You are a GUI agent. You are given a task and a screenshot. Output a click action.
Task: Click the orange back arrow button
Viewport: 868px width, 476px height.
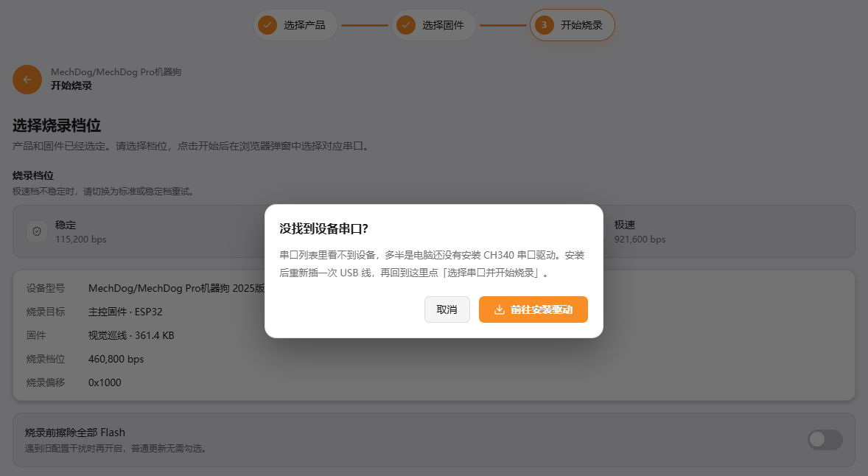point(27,80)
